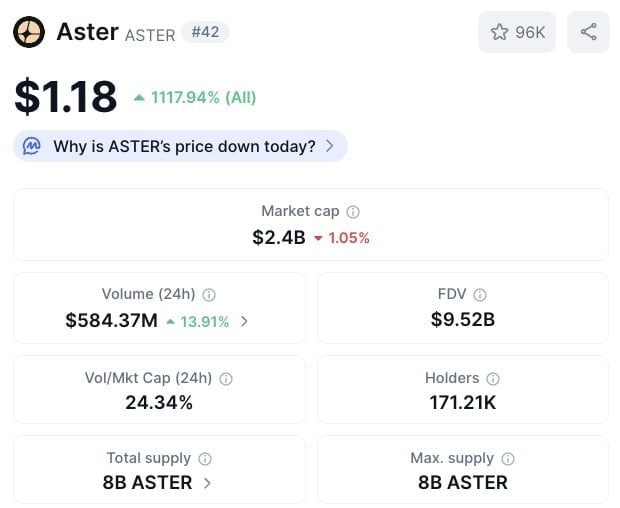
Task: Click the $2.4B market cap value
Action: tap(278, 237)
